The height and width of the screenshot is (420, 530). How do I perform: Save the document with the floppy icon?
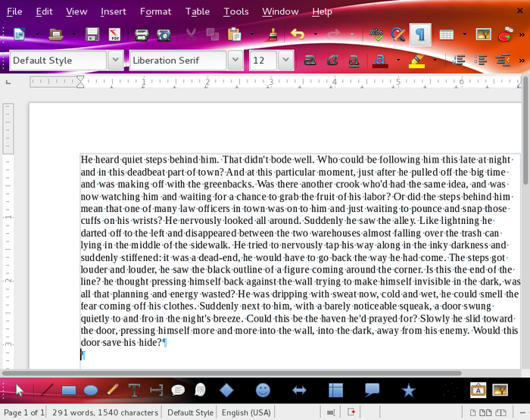tap(92, 34)
